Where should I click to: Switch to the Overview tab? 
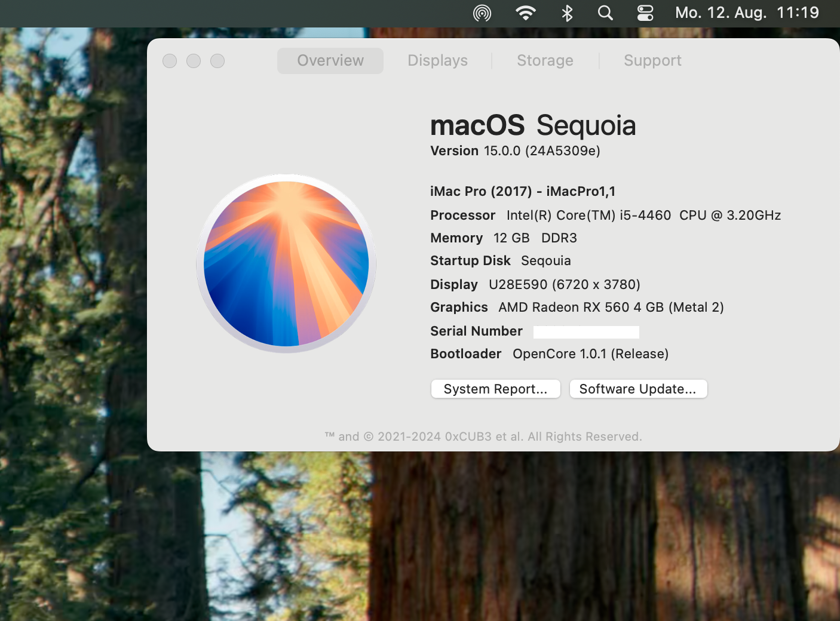click(x=330, y=61)
